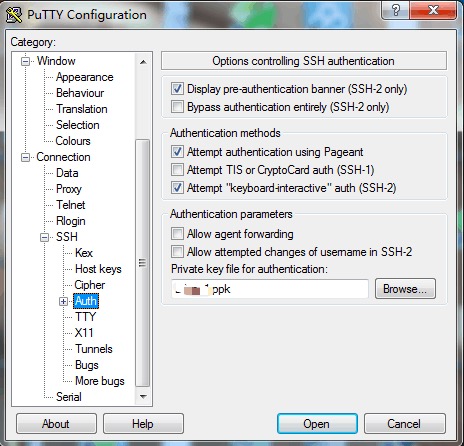
Task: Click the Open button to start session
Action: [x=317, y=424]
